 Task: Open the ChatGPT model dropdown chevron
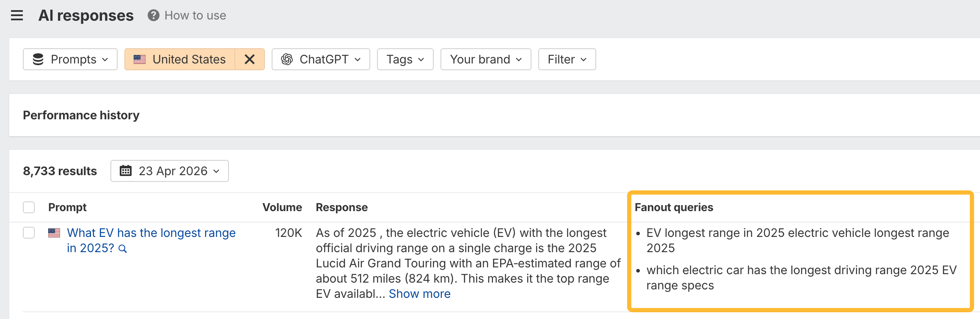358,60
